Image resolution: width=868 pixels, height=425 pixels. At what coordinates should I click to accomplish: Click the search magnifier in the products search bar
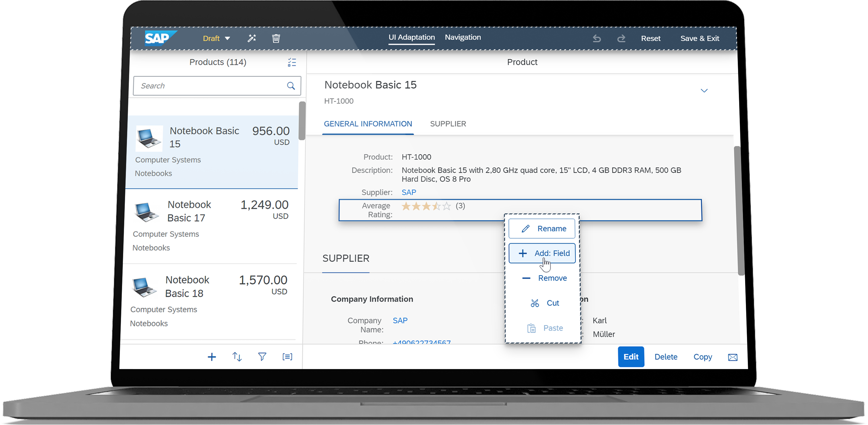click(291, 86)
